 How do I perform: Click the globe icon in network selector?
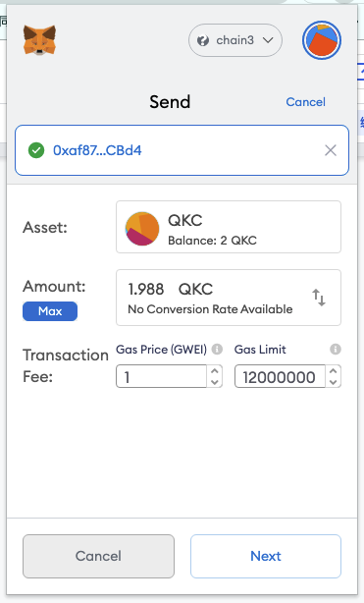pyautogui.click(x=203, y=40)
